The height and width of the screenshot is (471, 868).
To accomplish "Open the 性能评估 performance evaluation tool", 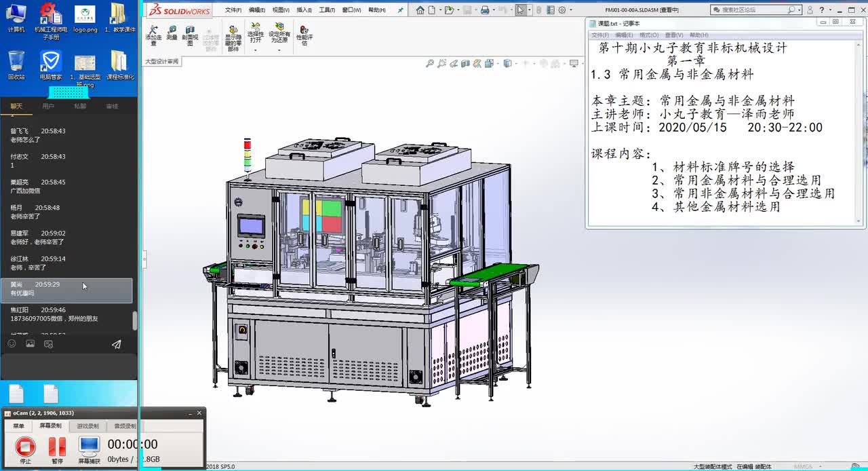I will [x=304, y=36].
